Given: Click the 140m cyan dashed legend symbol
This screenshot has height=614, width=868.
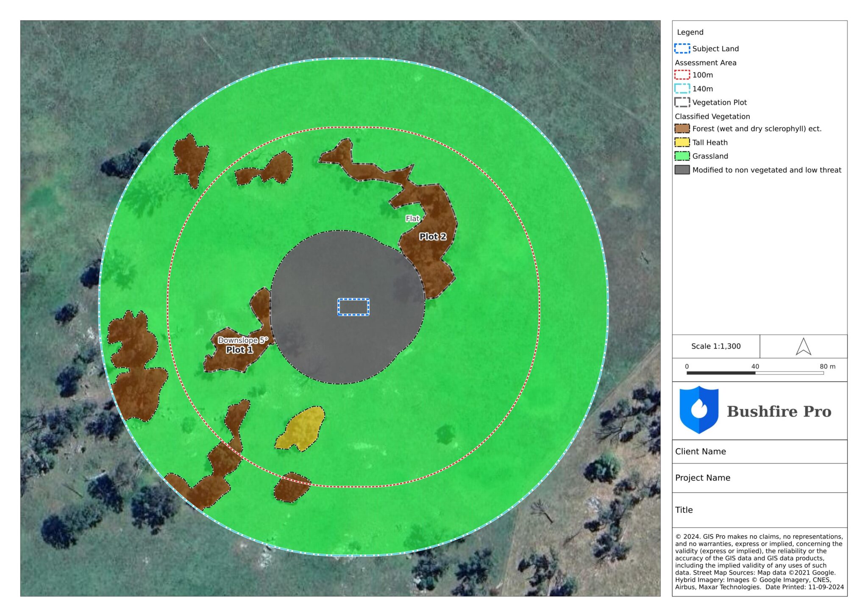Looking at the screenshot, I should pyautogui.click(x=682, y=89).
